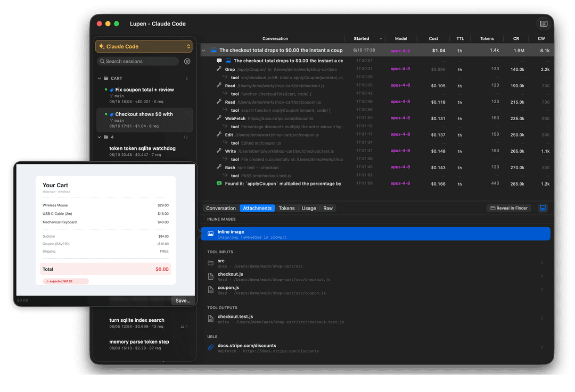575x392 pixels.
Task: Click the folder icon beside src tool input
Action: (x=210, y=263)
